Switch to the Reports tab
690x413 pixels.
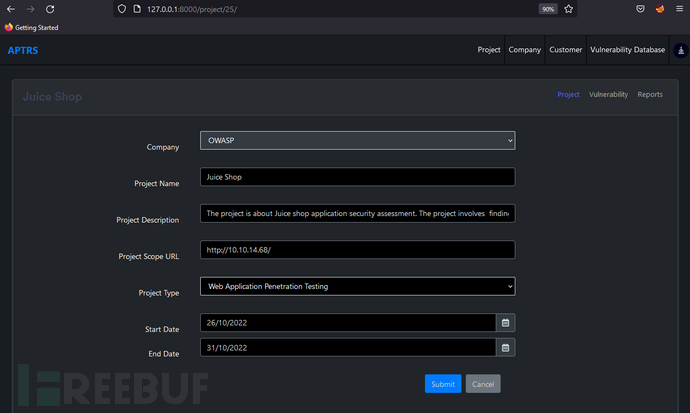(x=650, y=95)
